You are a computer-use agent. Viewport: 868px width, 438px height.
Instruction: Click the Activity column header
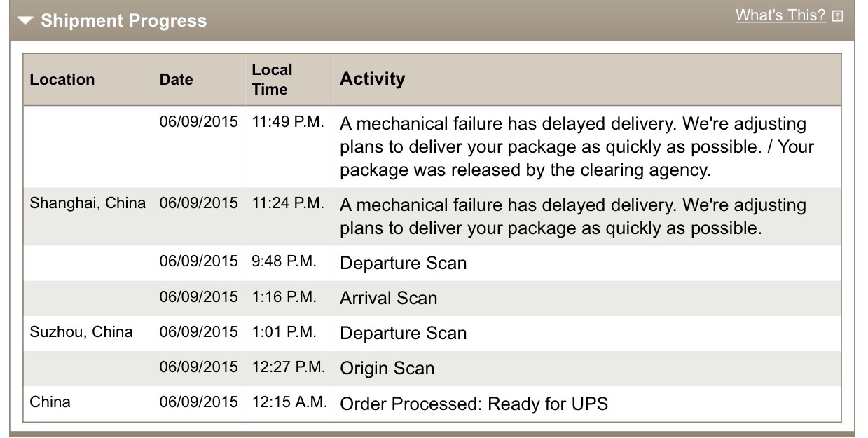click(372, 78)
